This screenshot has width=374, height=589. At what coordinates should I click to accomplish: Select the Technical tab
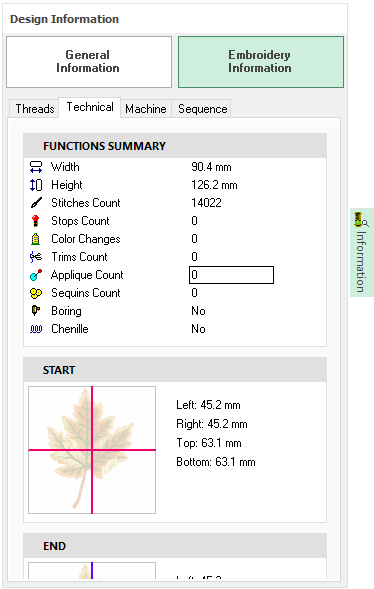coord(90,107)
